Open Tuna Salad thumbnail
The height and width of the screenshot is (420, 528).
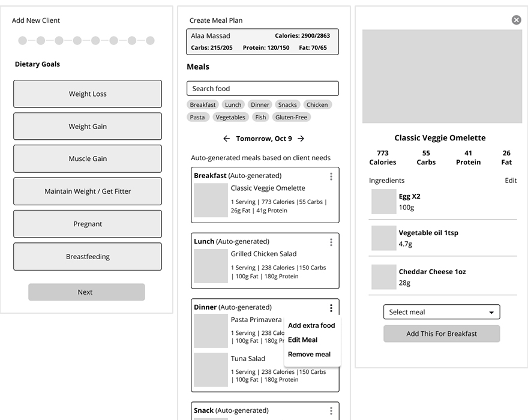[x=211, y=370]
